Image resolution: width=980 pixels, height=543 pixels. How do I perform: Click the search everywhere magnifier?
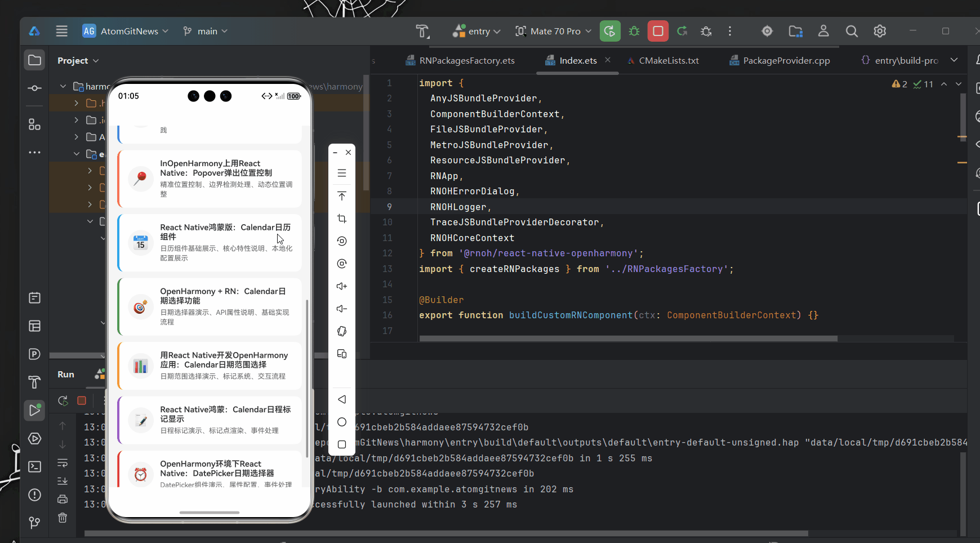[852, 31]
